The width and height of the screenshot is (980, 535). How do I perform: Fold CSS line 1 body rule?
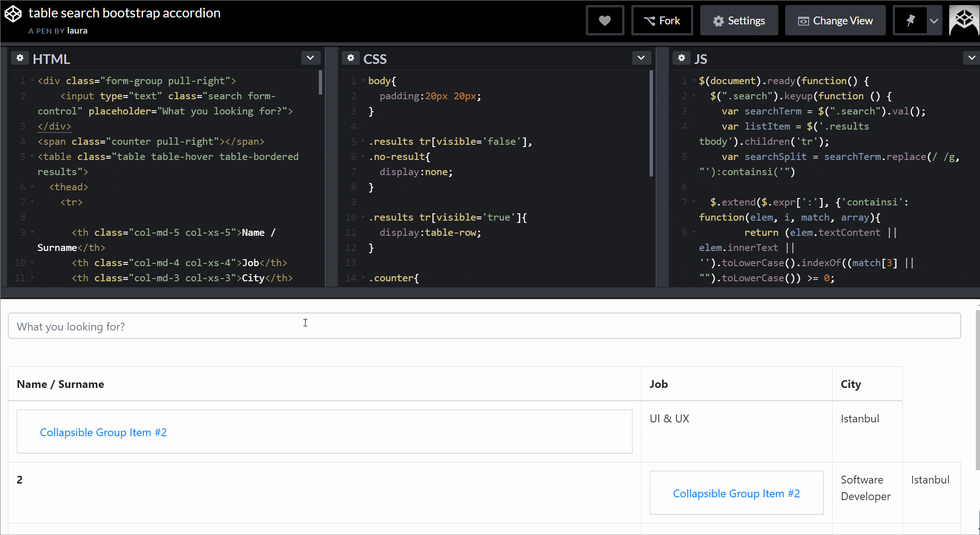[363, 81]
